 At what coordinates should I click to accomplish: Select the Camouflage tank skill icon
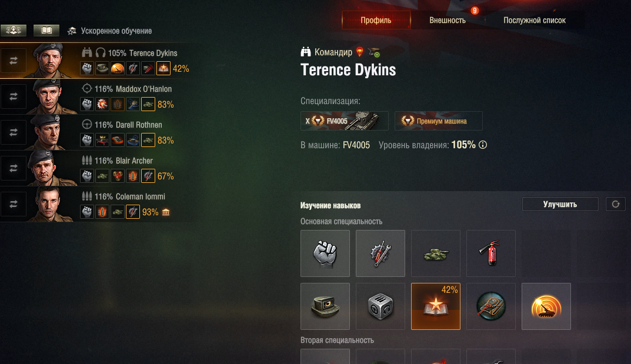435,253
